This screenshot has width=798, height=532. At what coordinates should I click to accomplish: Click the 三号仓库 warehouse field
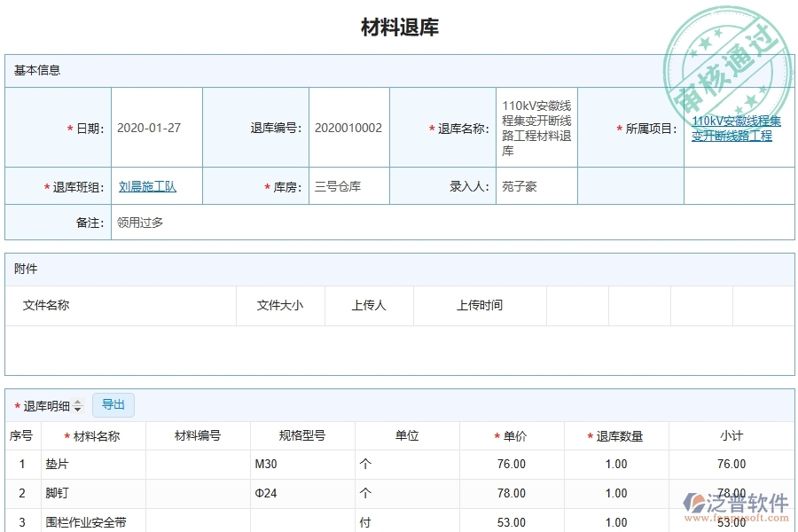[337, 185]
